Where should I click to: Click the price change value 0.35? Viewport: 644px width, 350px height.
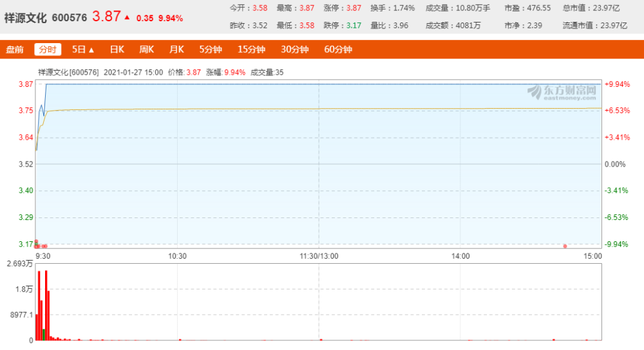tap(145, 19)
